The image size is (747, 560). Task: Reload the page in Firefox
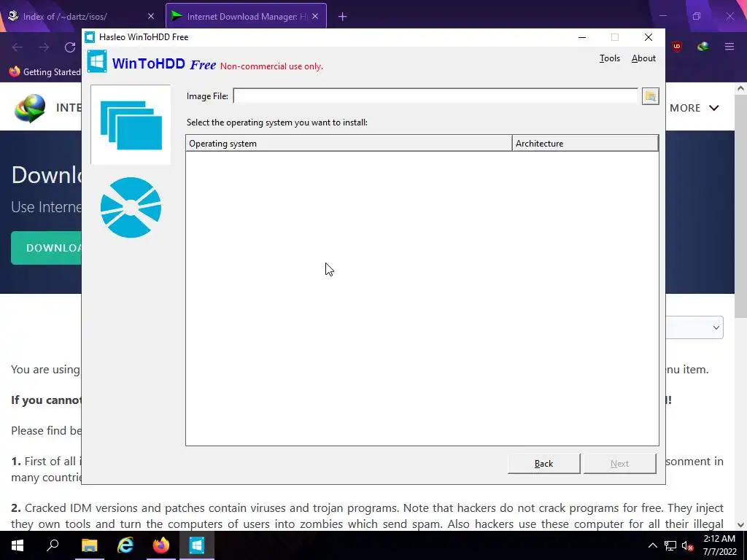pos(70,47)
